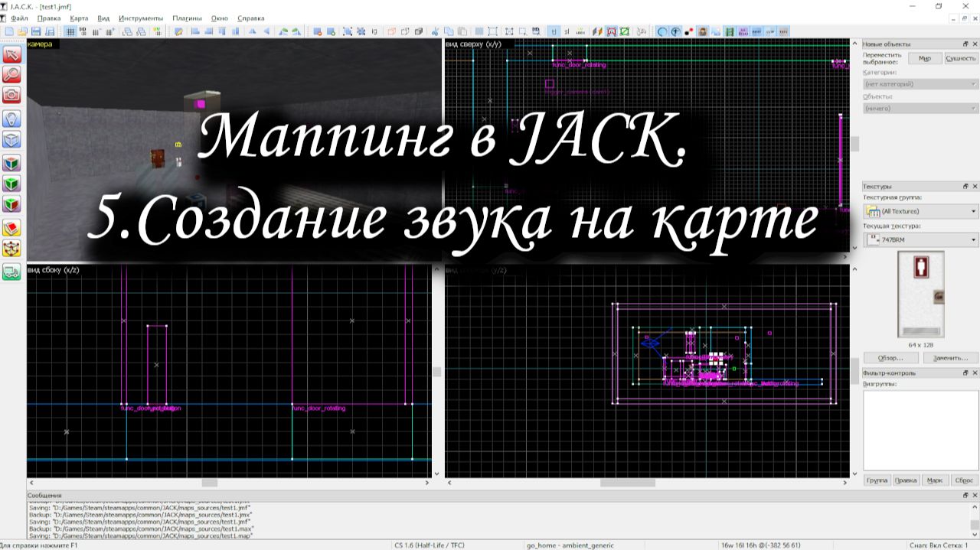980x550 pixels.
Task: Open the Категории dropdown
Action: click(x=921, y=83)
